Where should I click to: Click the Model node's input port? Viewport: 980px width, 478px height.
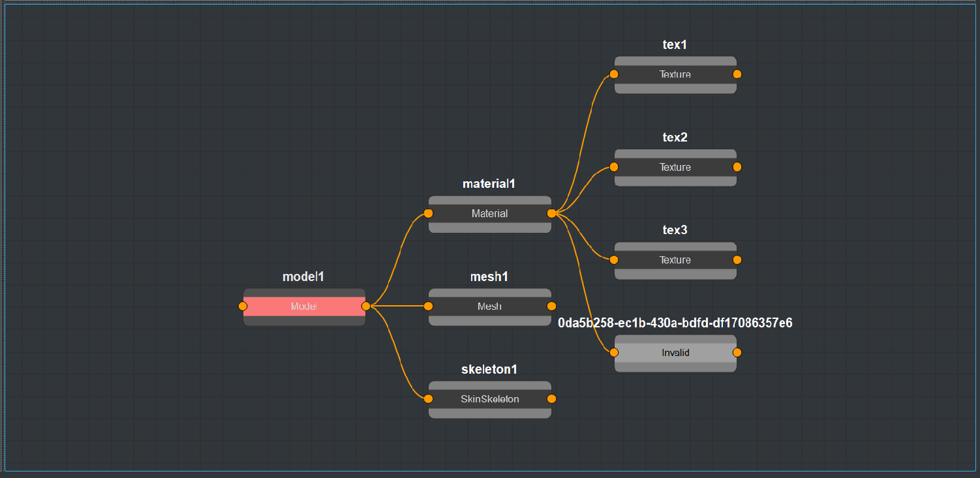(243, 306)
